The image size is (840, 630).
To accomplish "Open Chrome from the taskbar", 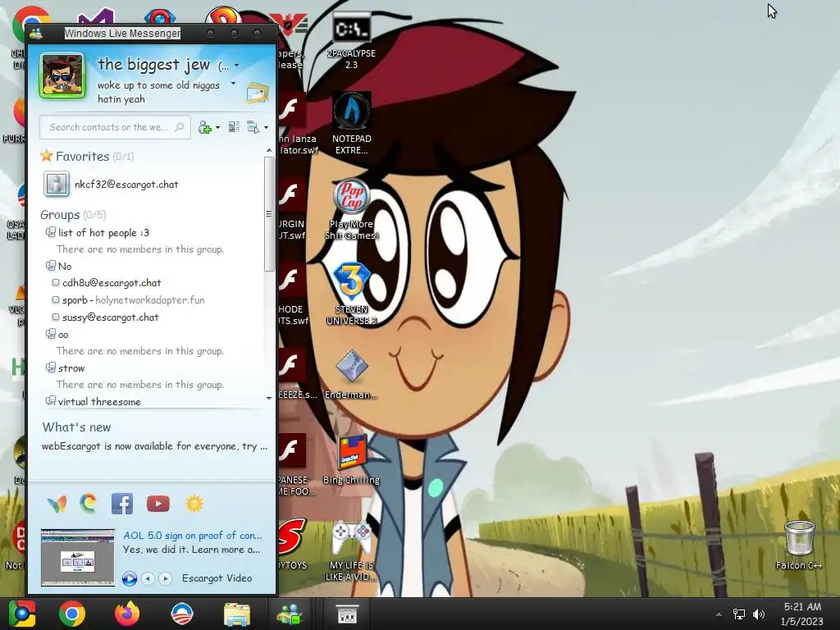I will [x=72, y=614].
